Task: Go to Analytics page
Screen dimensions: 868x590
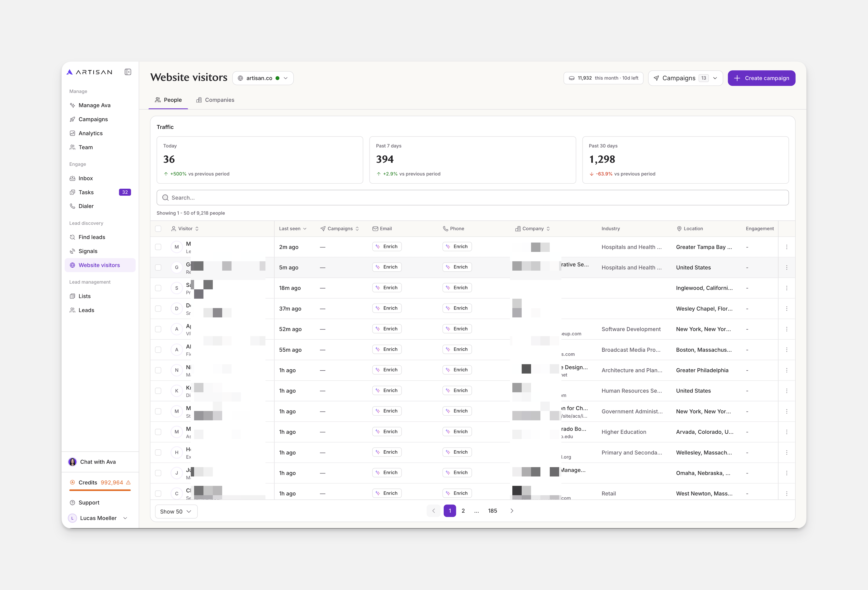Action: pyautogui.click(x=100, y=133)
